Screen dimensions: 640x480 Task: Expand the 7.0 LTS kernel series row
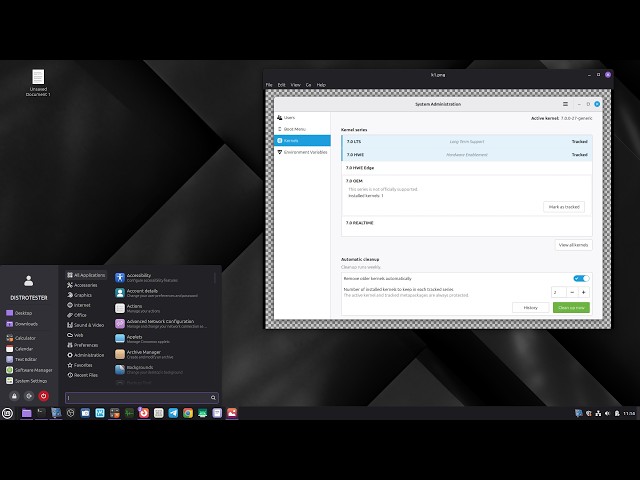click(467, 142)
